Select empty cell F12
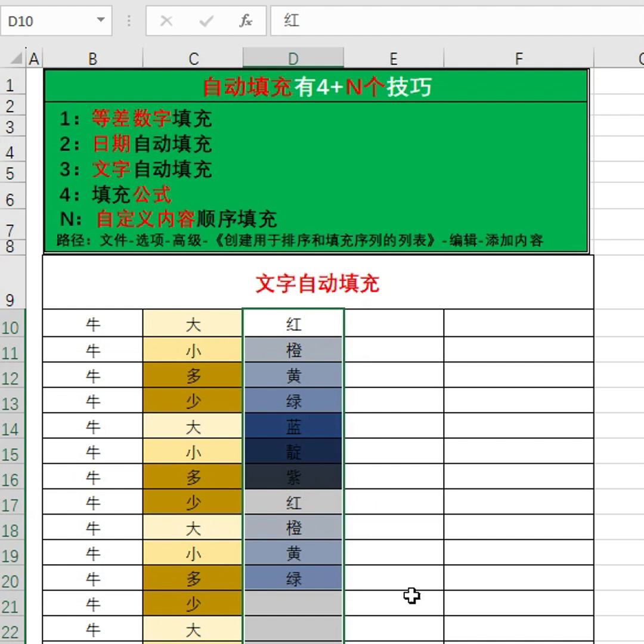The image size is (644, 644). [519, 375]
